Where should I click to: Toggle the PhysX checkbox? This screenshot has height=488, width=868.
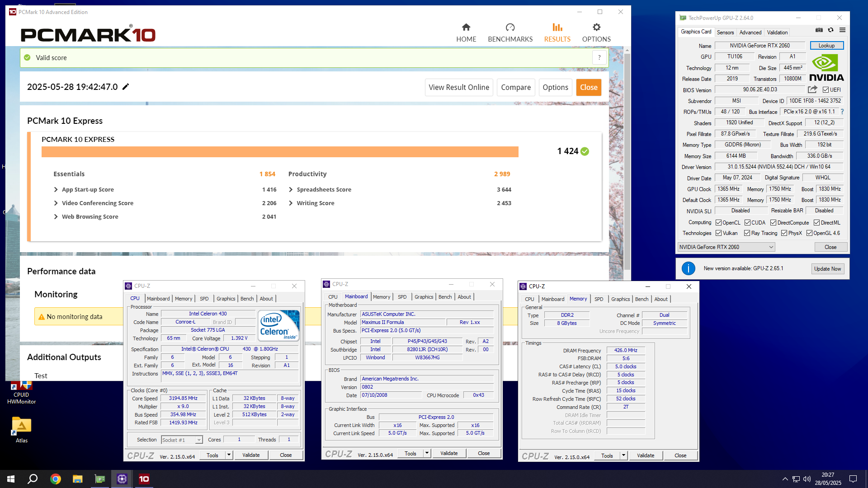(784, 233)
